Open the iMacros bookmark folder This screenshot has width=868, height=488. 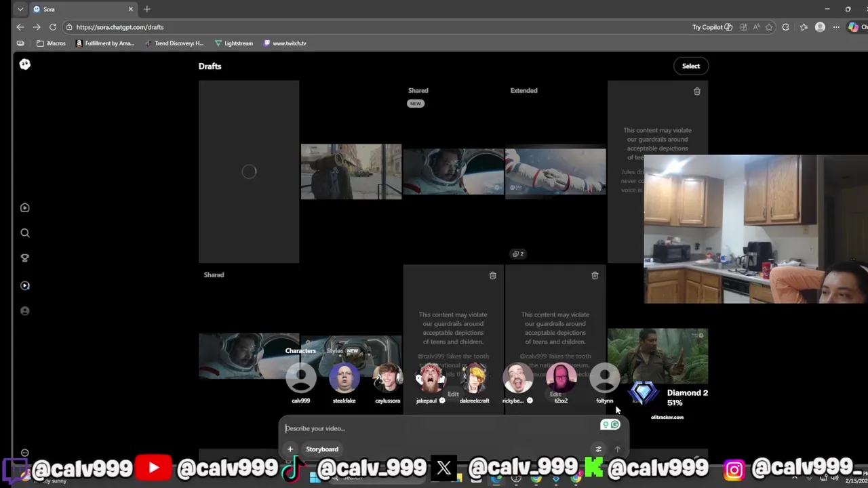pos(52,43)
